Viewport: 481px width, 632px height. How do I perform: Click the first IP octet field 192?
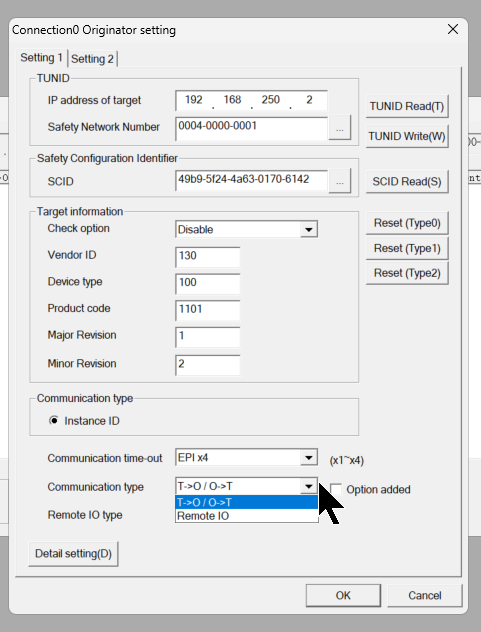[194, 100]
